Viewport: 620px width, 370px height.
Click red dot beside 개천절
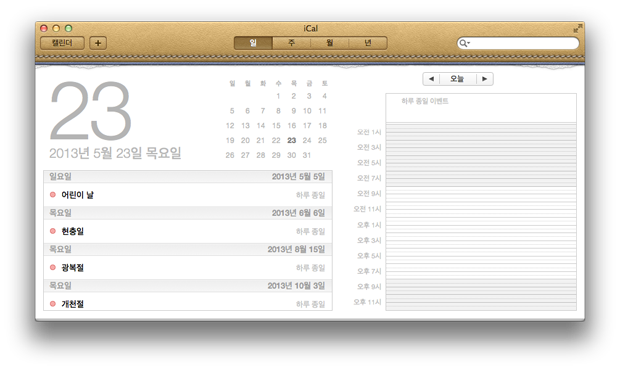pyautogui.click(x=53, y=304)
